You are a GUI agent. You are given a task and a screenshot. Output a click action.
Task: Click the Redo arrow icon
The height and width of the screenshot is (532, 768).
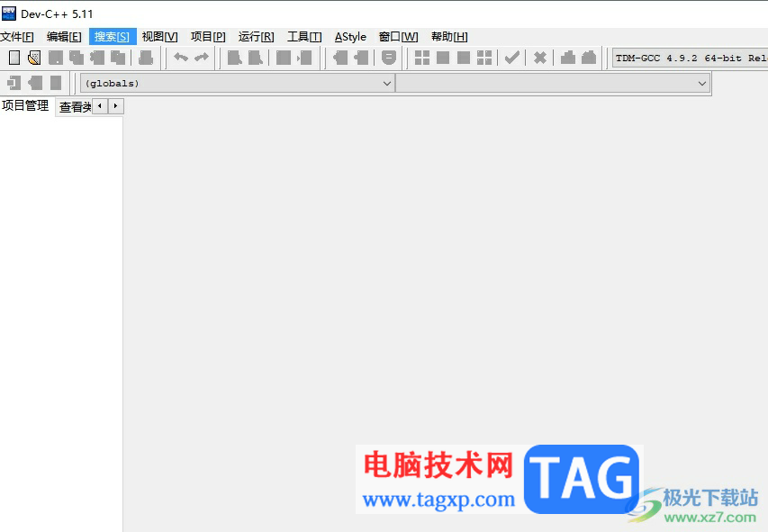coord(202,58)
